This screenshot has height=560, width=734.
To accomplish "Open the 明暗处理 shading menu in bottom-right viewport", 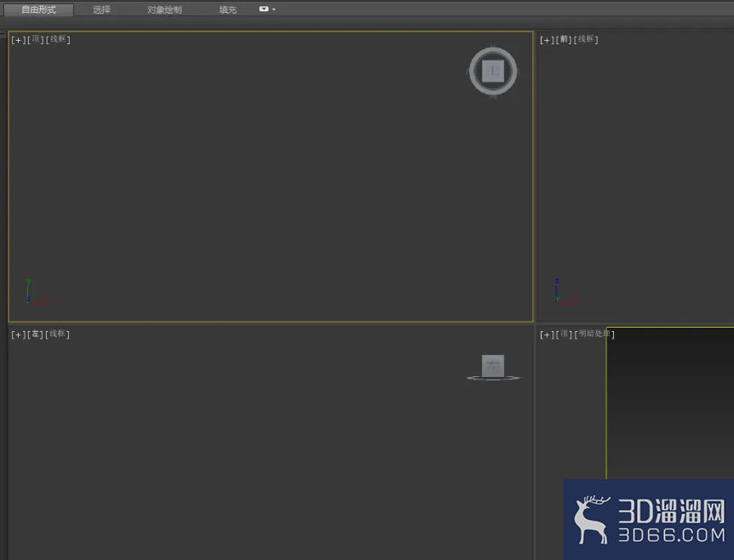I will (594, 334).
